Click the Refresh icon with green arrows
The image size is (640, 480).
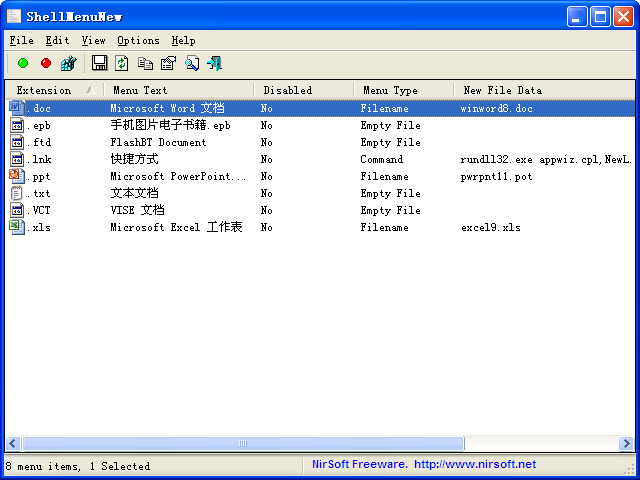pyautogui.click(x=122, y=63)
